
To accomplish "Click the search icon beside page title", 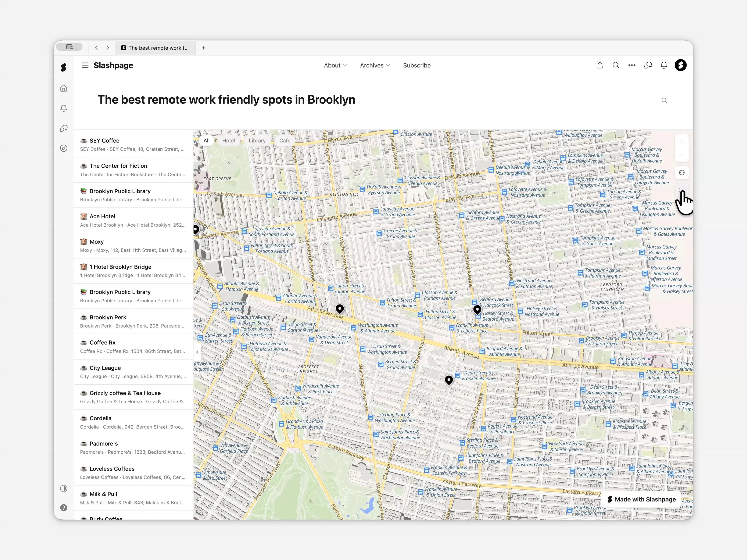I will (664, 100).
